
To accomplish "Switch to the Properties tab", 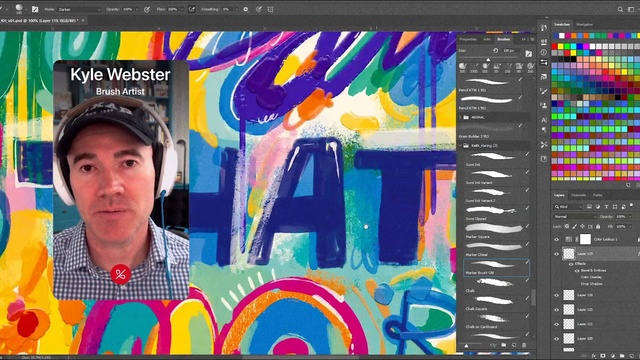I will (468, 40).
